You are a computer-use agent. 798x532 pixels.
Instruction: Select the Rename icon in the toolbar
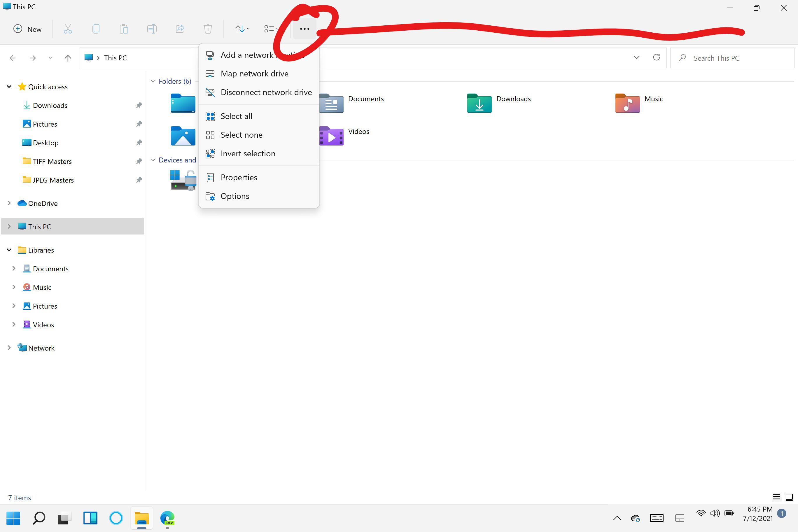pyautogui.click(x=152, y=29)
